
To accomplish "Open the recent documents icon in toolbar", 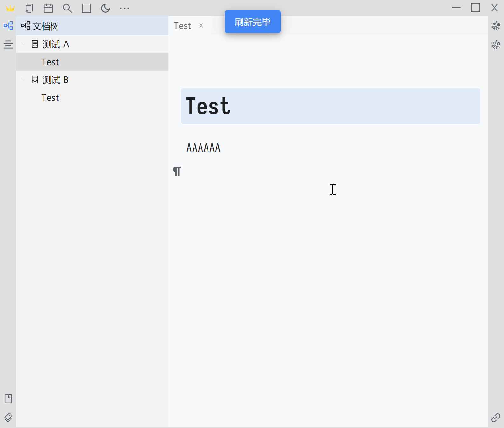I will coord(29,8).
